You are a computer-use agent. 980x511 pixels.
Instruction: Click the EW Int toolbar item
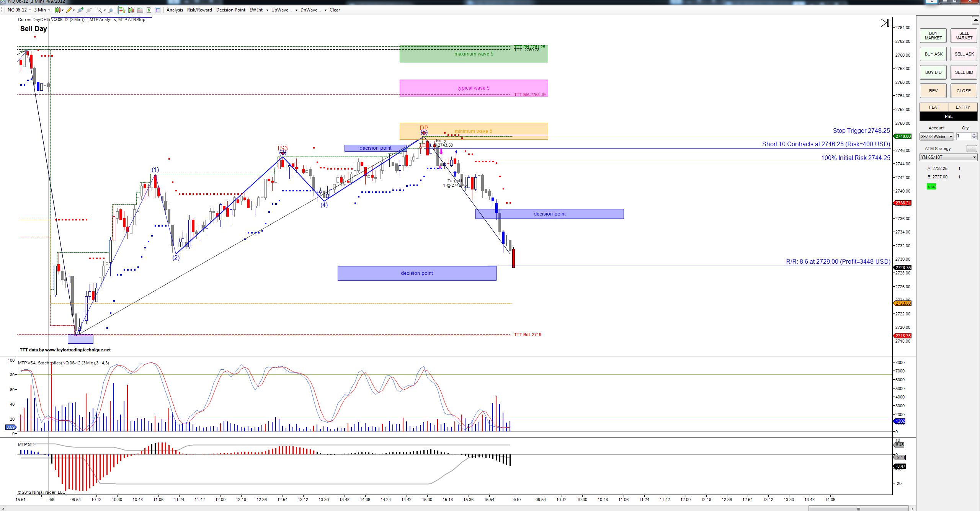(256, 10)
